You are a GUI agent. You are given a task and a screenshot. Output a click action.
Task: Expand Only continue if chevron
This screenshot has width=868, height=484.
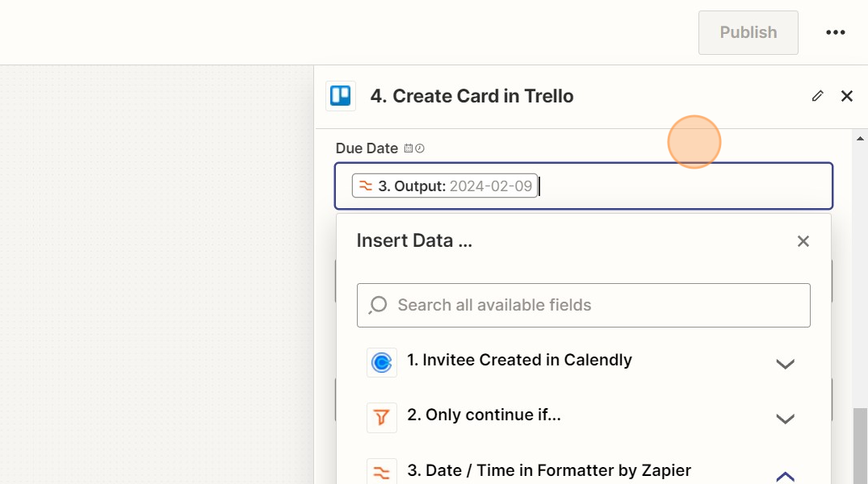(x=785, y=419)
